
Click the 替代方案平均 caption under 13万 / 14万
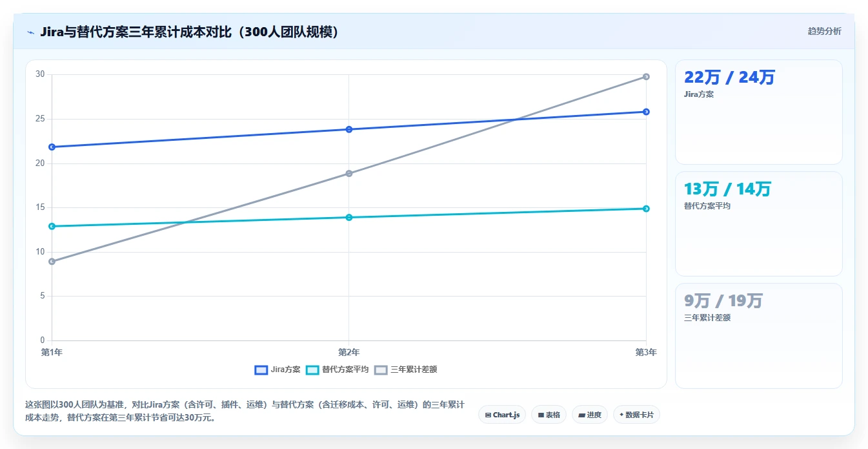coord(707,206)
